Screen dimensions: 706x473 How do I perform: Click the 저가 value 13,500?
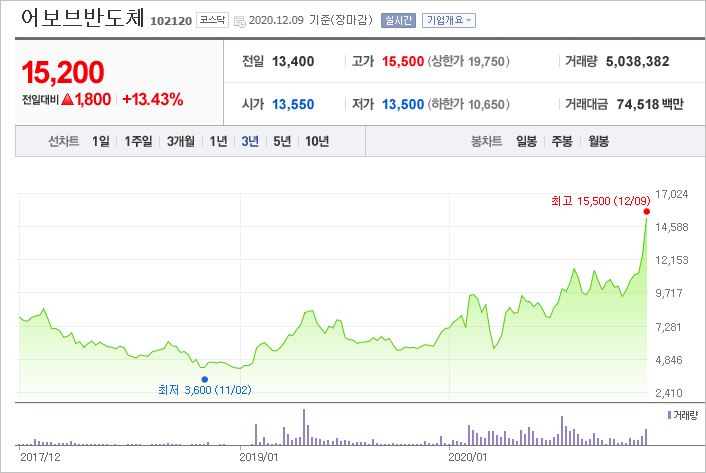[403, 104]
